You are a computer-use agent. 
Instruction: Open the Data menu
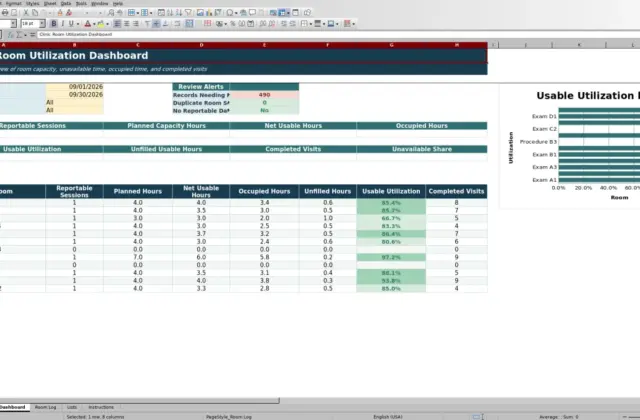[66, 3]
